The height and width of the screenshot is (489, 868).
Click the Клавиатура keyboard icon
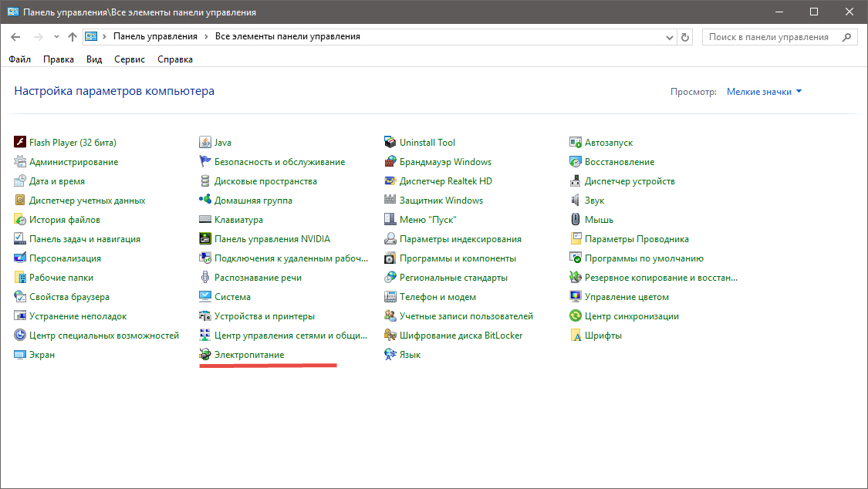(204, 219)
